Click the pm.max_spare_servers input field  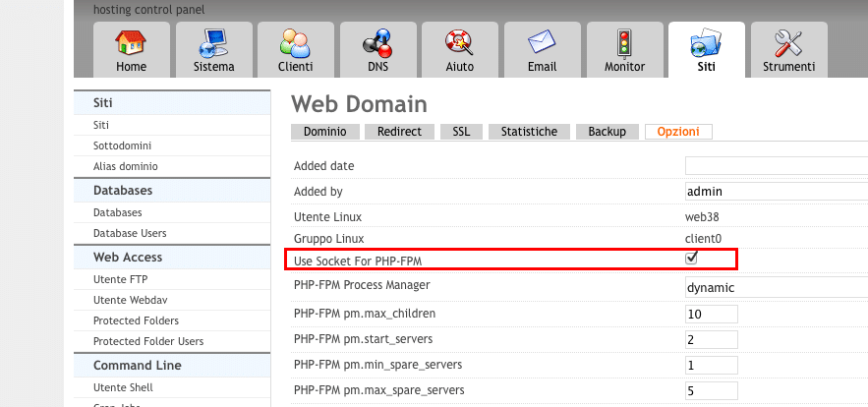click(712, 391)
